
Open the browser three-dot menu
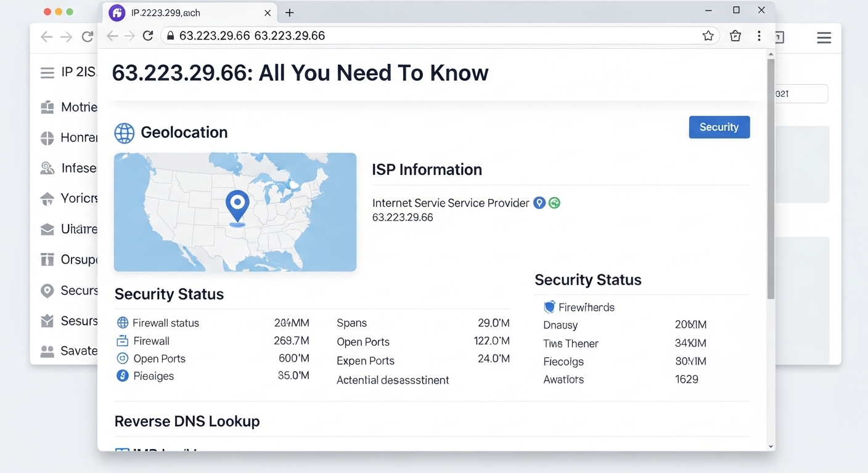[x=759, y=36]
